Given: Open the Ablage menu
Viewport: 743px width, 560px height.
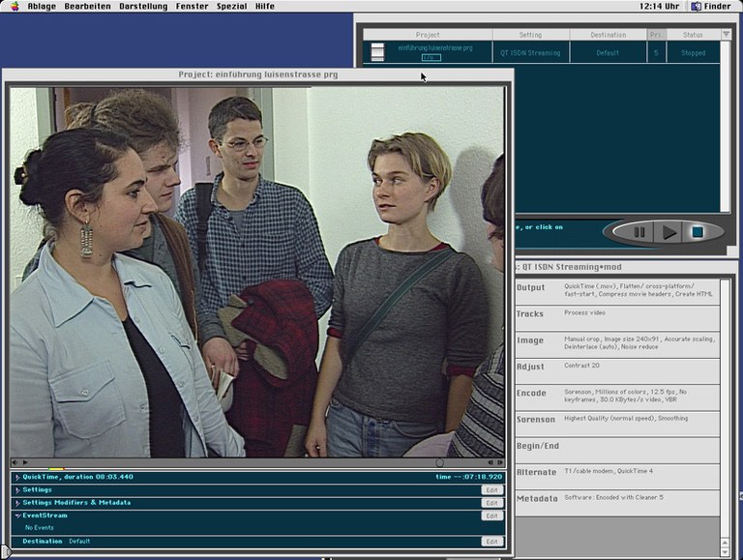Looking at the screenshot, I should pos(42,6).
